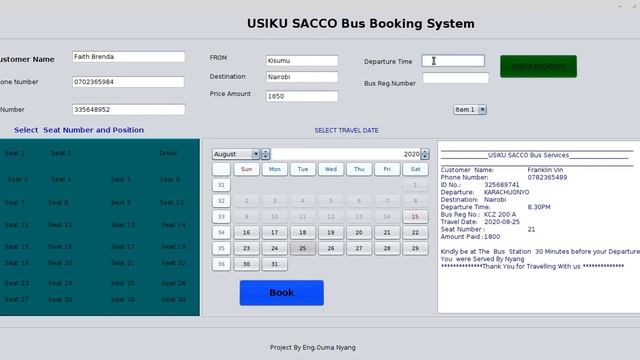Select Seat 13 in seat panel
Image resolution: width=640 pixels, height=360 pixels.
click(122, 225)
